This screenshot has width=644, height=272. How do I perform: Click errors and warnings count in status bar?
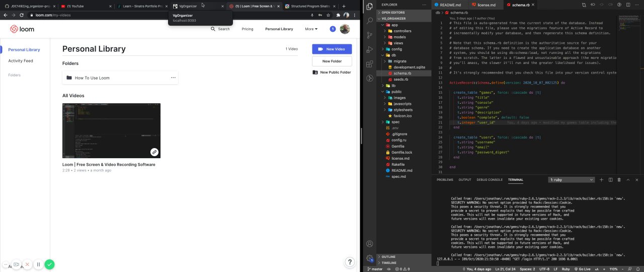403,269
